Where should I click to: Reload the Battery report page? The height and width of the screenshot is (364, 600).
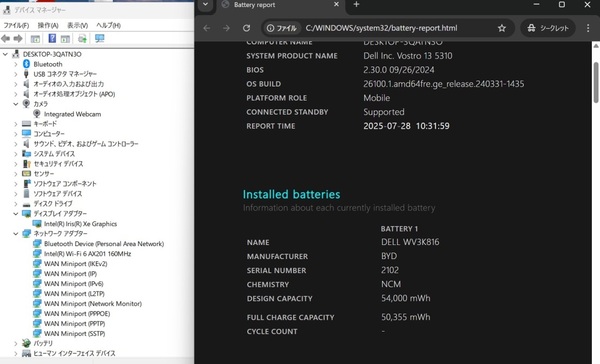[x=247, y=28]
